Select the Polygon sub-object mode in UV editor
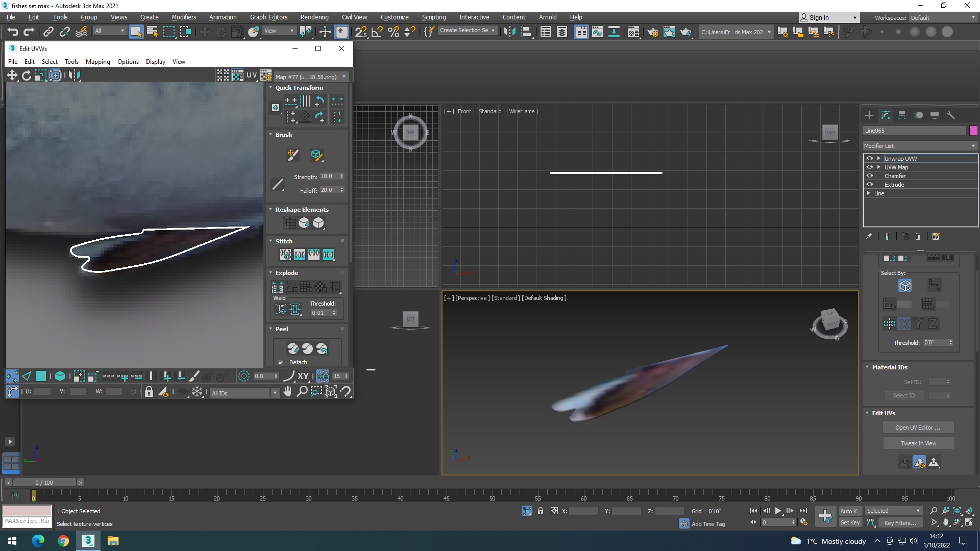This screenshot has height=551, width=980. tap(41, 377)
